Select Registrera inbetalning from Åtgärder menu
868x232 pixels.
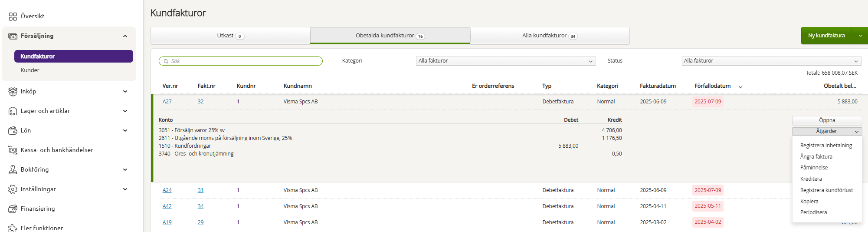pyautogui.click(x=826, y=146)
